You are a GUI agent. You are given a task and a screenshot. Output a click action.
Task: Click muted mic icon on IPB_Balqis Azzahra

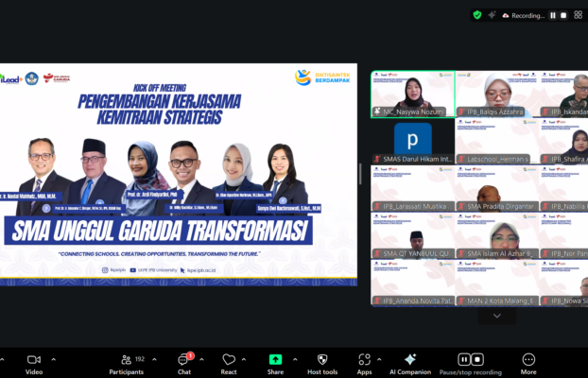coord(461,112)
